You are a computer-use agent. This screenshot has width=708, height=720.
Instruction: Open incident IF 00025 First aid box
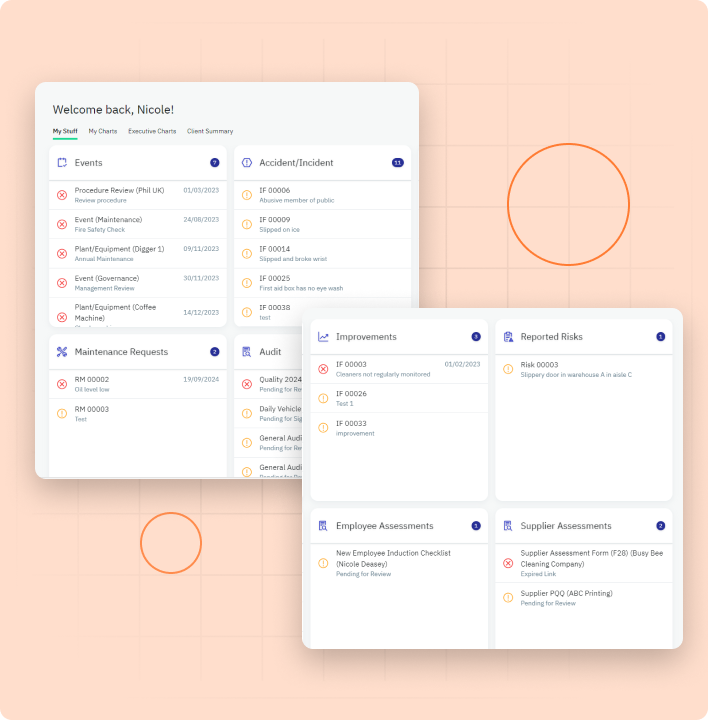click(322, 283)
